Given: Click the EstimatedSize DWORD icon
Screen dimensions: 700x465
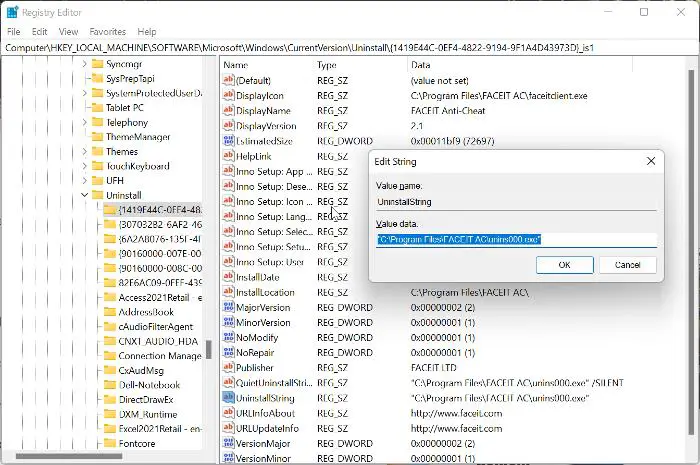Looking at the screenshot, I should pyautogui.click(x=228, y=141).
